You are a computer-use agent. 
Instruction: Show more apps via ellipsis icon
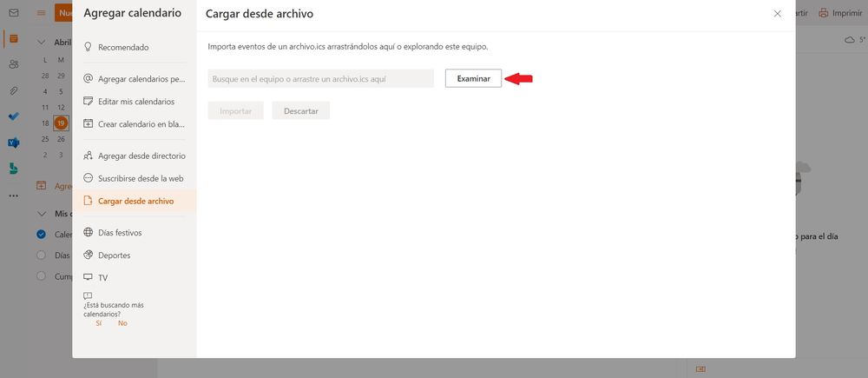pyautogui.click(x=13, y=196)
